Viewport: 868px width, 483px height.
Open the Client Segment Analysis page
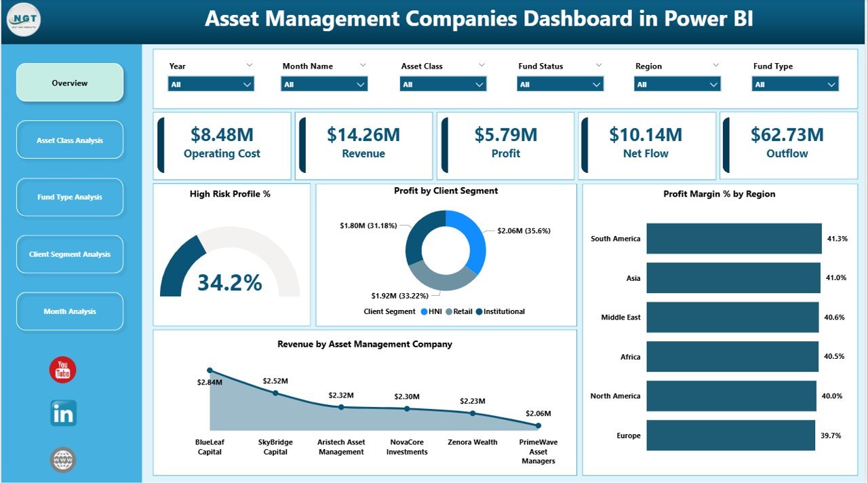coord(69,254)
